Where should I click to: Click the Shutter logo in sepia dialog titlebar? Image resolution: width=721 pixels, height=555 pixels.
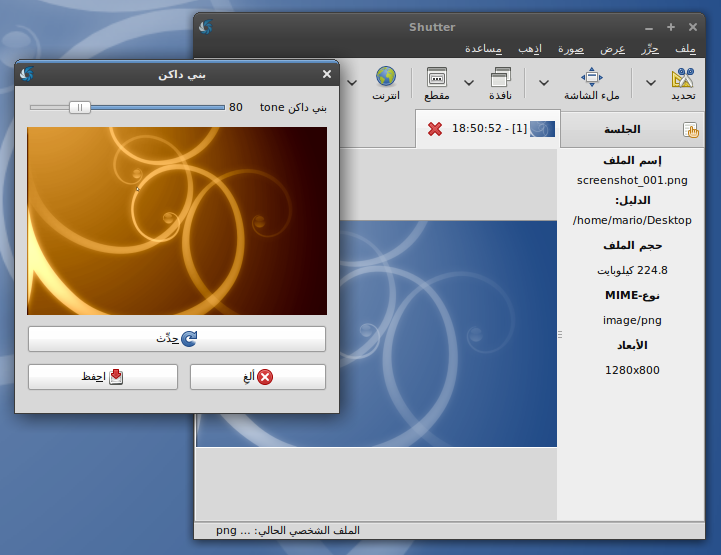tap(28, 74)
